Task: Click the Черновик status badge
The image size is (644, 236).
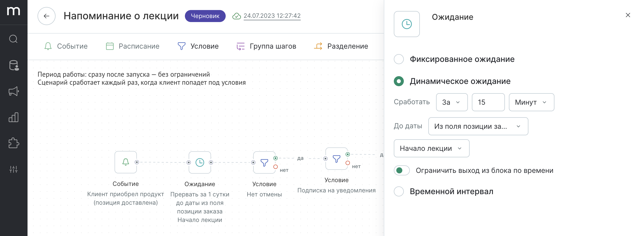Action: pos(205,16)
